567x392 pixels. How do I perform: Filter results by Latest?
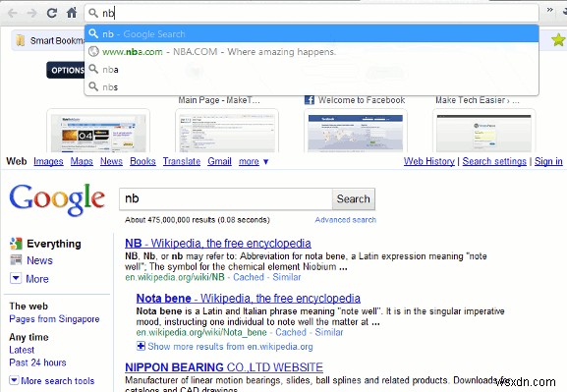(x=22, y=350)
